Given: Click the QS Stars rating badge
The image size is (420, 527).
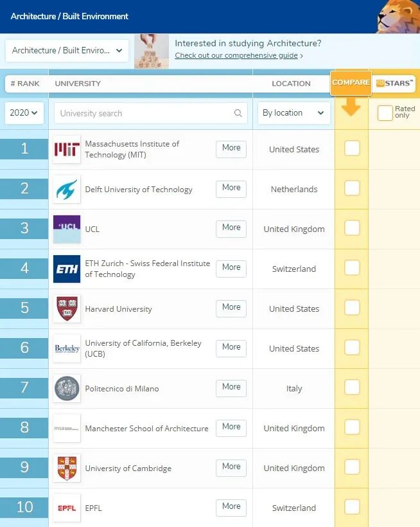Looking at the screenshot, I should (x=394, y=83).
